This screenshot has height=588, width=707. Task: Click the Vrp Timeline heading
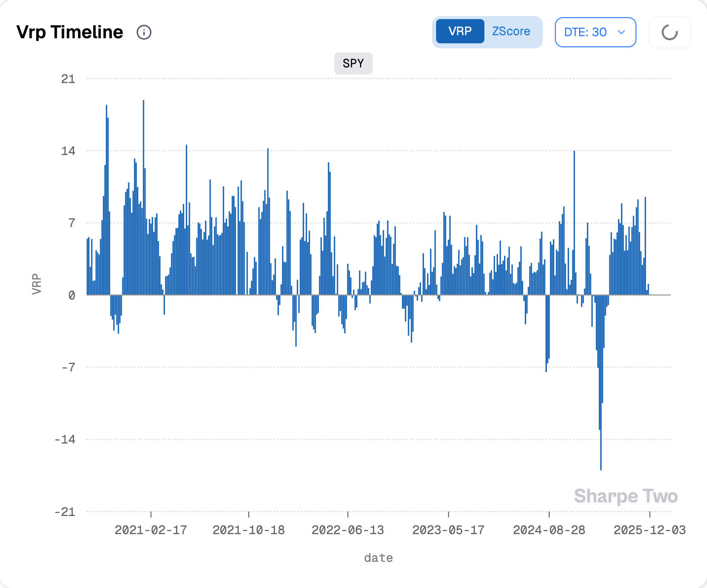coord(70,32)
